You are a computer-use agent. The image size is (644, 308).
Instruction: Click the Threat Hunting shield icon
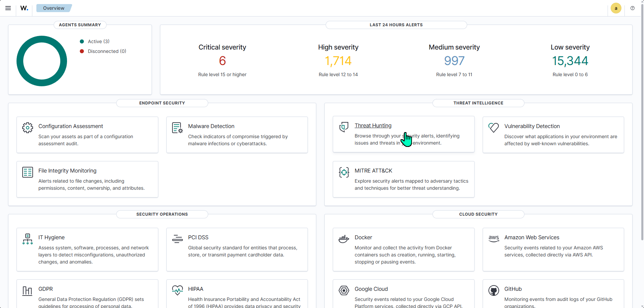click(x=344, y=127)
